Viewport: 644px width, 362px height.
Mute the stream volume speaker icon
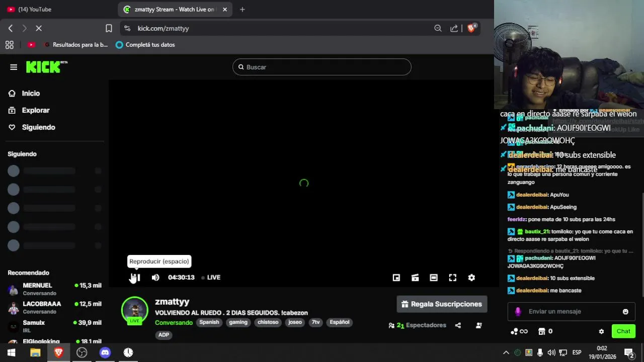155,278
